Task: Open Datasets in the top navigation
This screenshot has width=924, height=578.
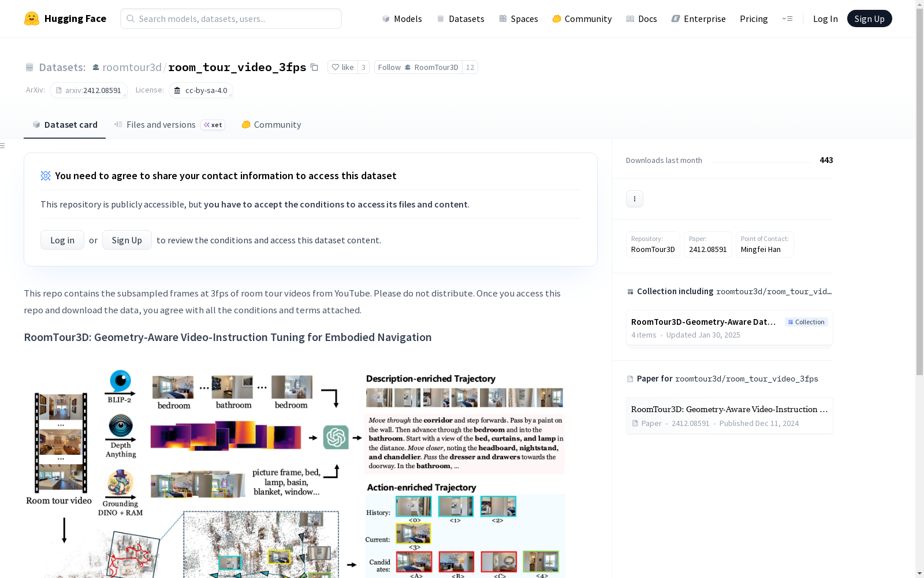Action: tap(460, 18)
